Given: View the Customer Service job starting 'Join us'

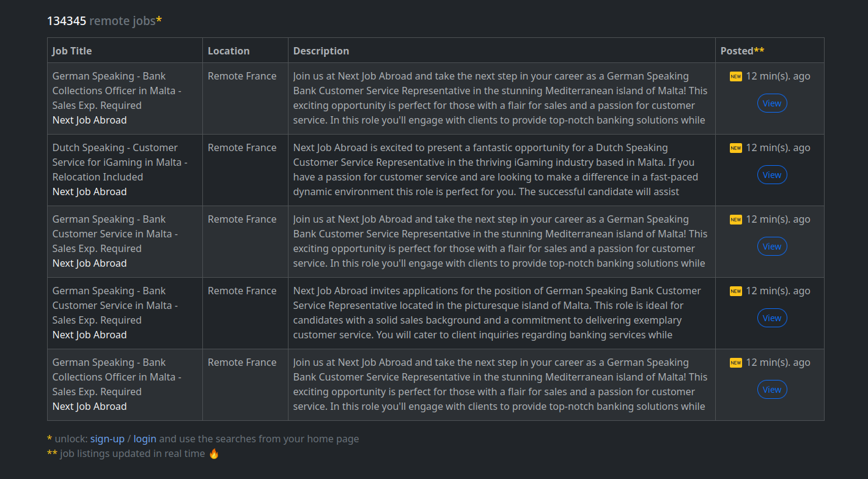Looking at the screenshot, I should click(772, 247).
